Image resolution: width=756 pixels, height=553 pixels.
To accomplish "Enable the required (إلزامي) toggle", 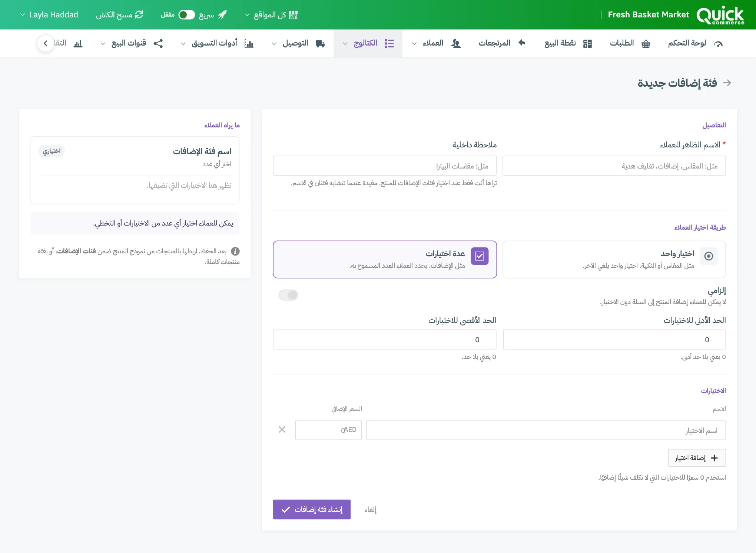I will coord(288,295).
